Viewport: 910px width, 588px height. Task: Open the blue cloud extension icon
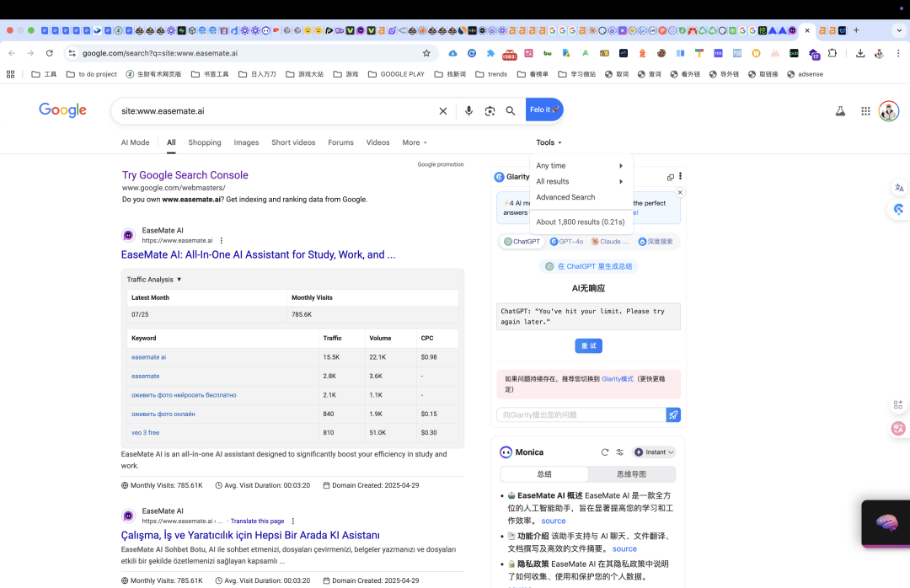[x=452, y=53]
